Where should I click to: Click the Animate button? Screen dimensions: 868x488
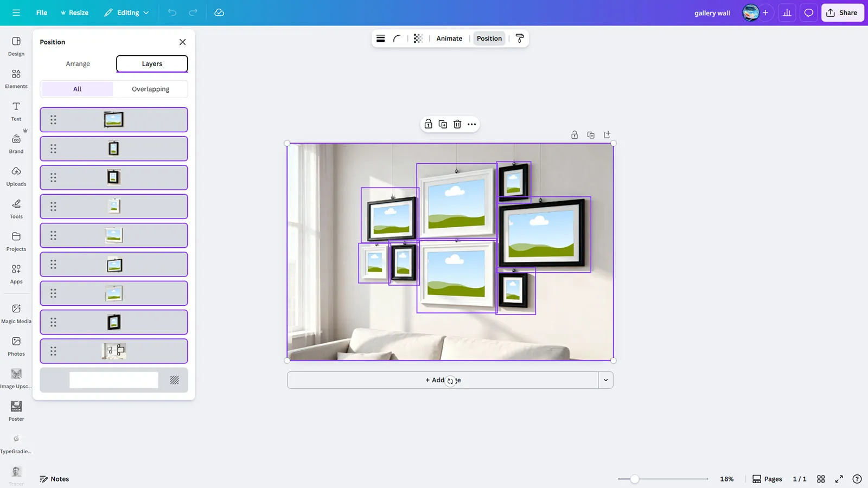pyautogui.click(x=449, y=38)
